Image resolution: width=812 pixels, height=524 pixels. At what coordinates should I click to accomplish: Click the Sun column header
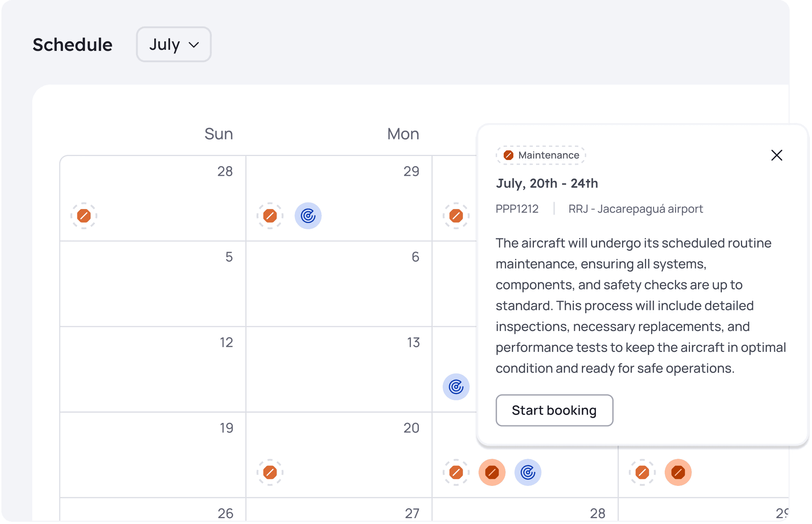click(218, 134)
